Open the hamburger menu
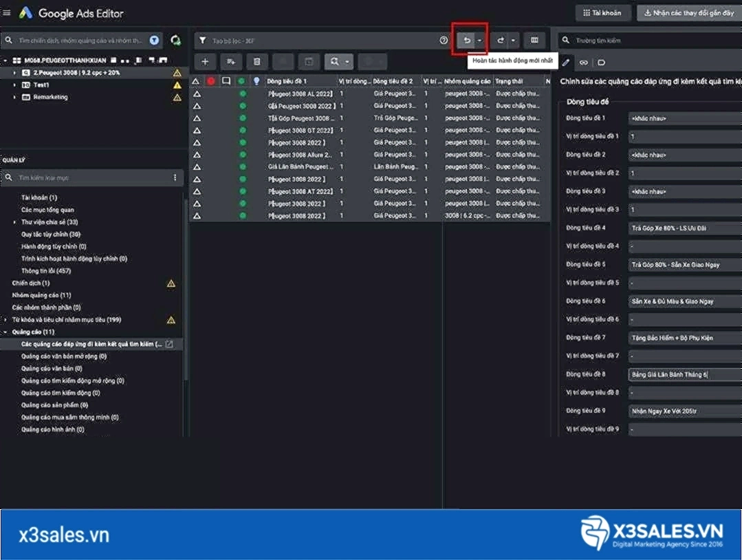The height and width of the screenshot is (560, 742). click(x=7, y=13)
